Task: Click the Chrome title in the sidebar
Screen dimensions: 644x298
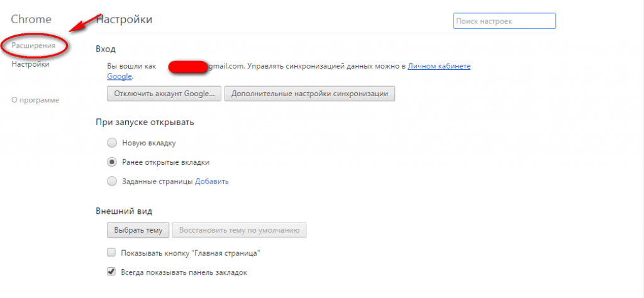Action: coord(31,20)
